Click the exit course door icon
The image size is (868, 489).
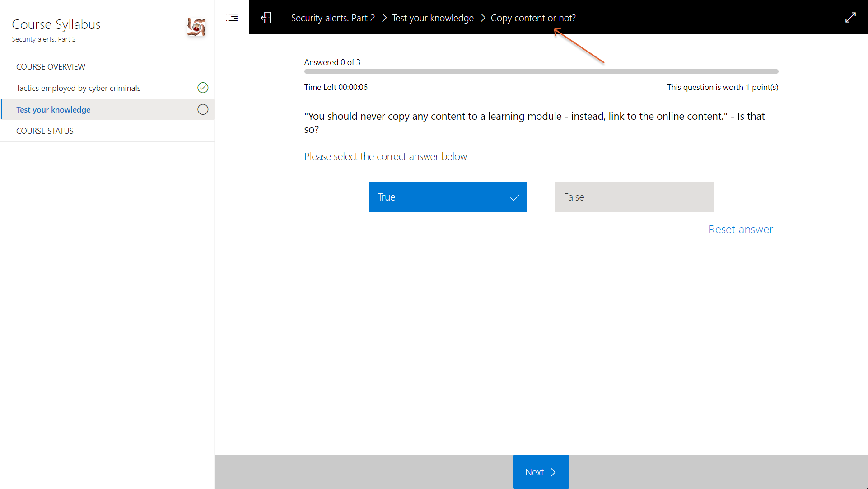(266, 18)
